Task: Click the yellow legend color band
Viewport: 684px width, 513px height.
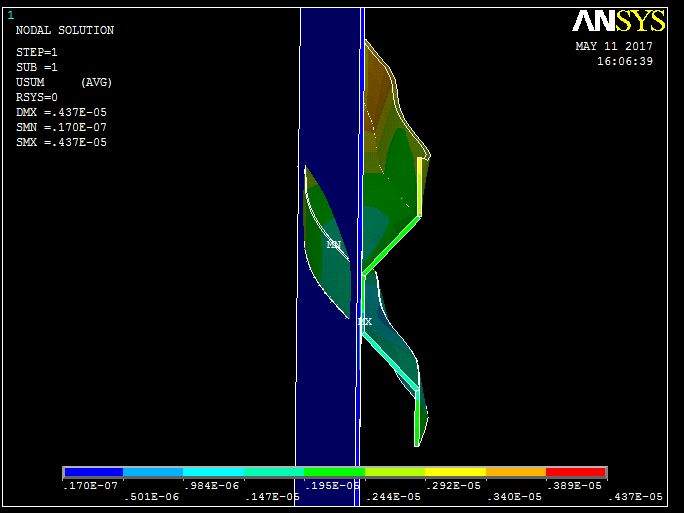Action: [x=455, y=472]
